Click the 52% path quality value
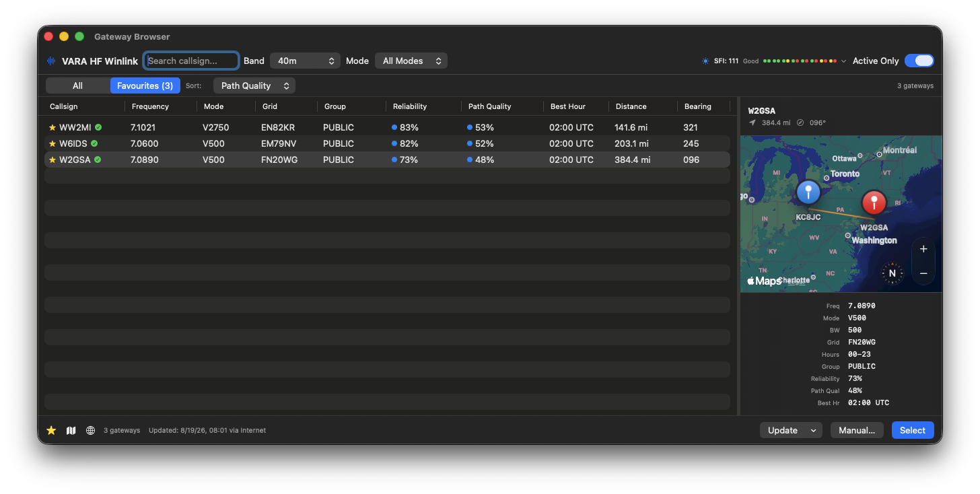 485,143
